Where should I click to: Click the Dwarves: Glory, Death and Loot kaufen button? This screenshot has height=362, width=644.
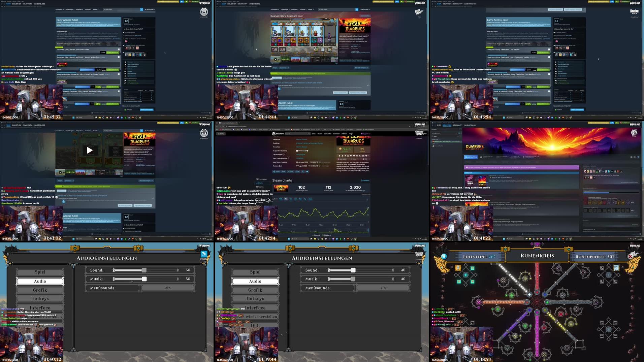tap(112, 53)
